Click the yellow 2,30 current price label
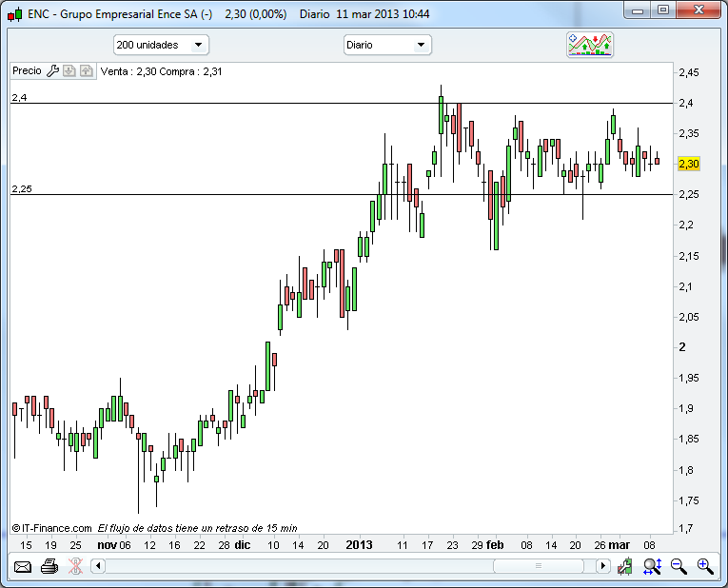This screenshot has width=728, height=588. 689,164
